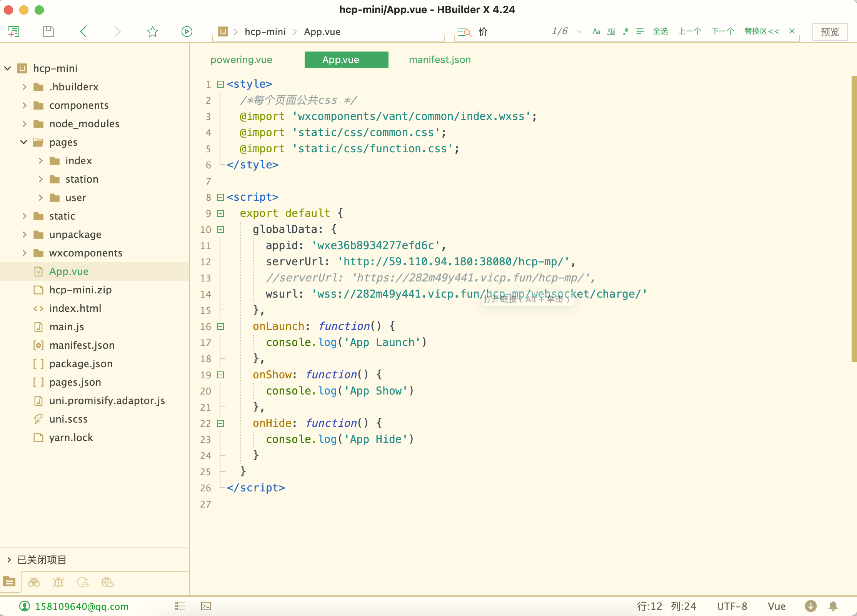Click 行:12 line number in status bar
Viewport: 857px width, 616px height.
pyautogui.click(x=649, y=606)
